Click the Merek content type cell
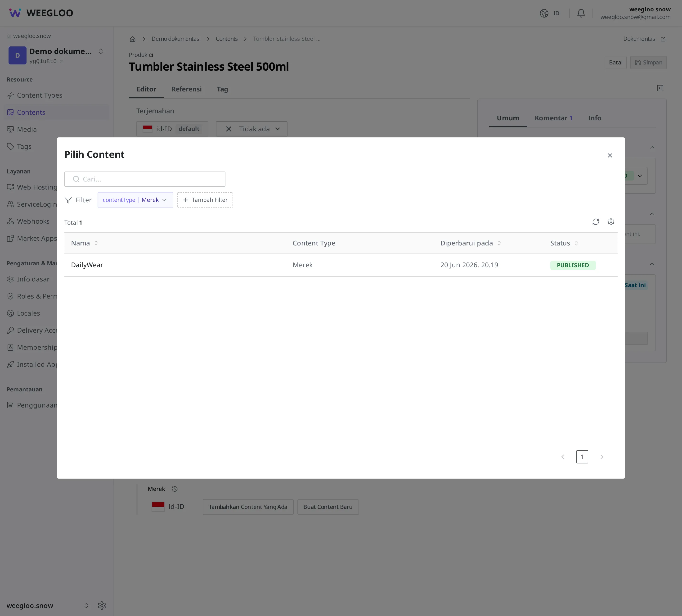This screenshot has width=682, height=616. click(302, 265)
